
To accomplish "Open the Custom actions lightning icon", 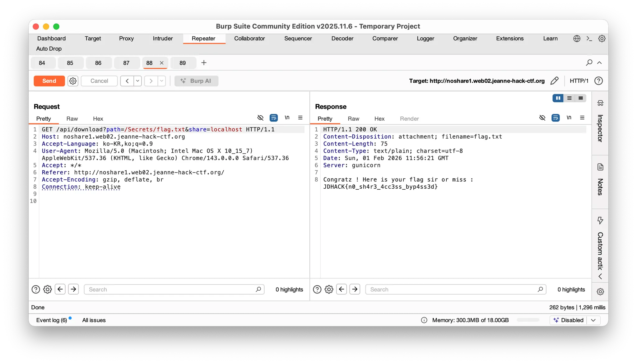I will [x=600, y=220].
